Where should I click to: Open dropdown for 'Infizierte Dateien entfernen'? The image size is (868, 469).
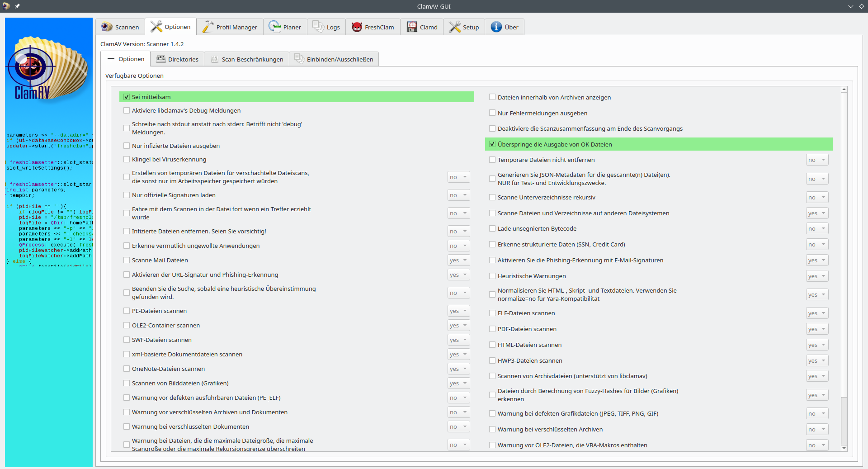click(x=458, y=231)
